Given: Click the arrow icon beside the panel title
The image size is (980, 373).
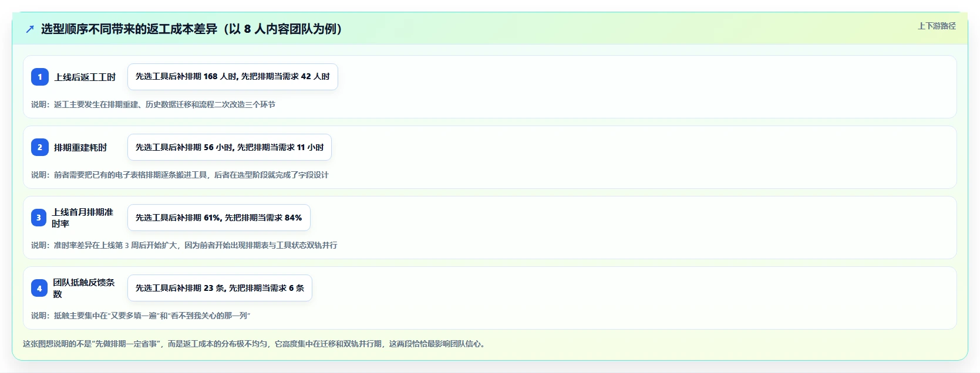Looking at the screenshot, I should coord(30,29).
